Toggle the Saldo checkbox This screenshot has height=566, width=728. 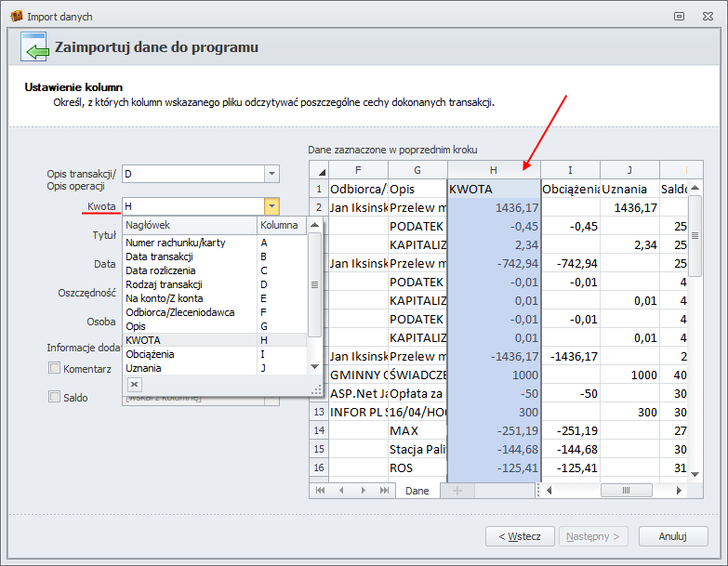point(54,397)
